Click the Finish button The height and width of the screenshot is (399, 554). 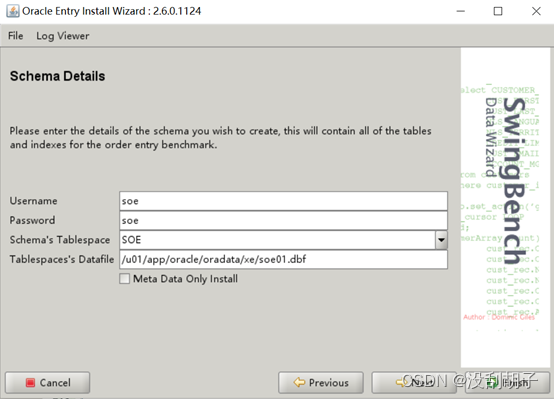507,382
